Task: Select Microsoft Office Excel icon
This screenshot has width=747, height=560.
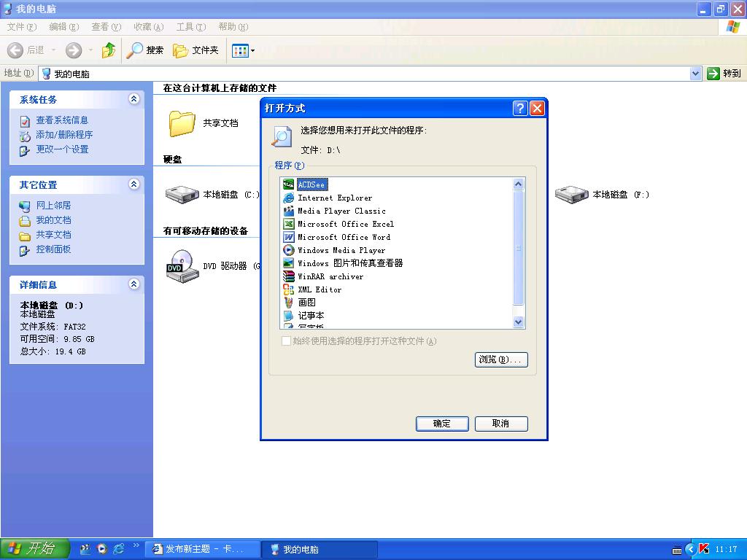Action: [288, 224]
